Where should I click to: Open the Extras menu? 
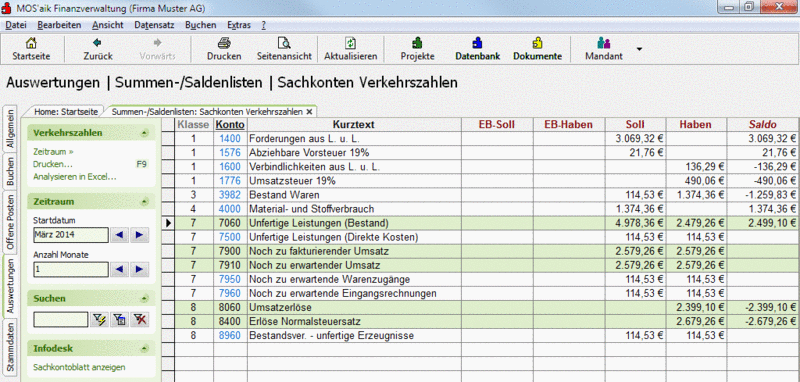(x=239, y=25)
